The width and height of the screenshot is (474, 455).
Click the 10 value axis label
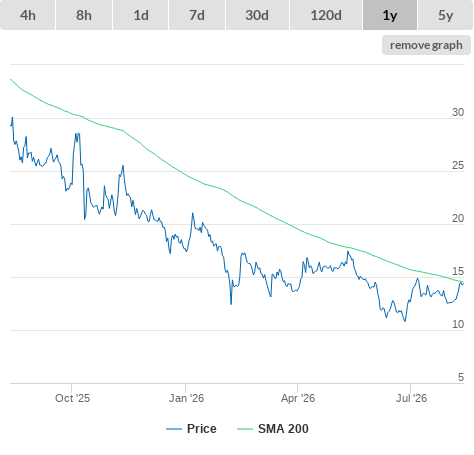pyautogui.click(x=458, y=324)
